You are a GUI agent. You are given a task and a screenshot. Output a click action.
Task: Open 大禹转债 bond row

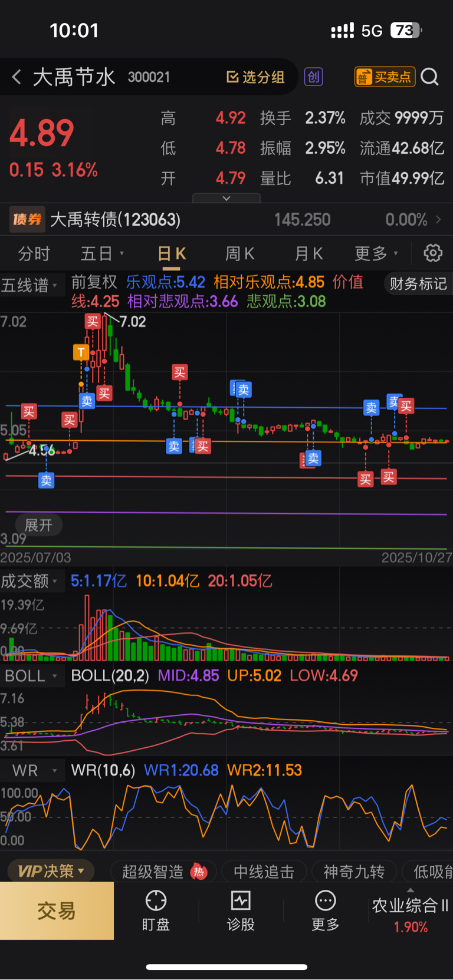point(226,220)
